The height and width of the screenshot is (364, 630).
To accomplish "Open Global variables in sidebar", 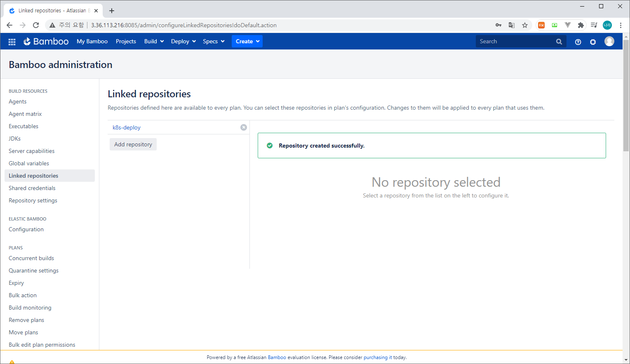I will [x=29, y=163].
